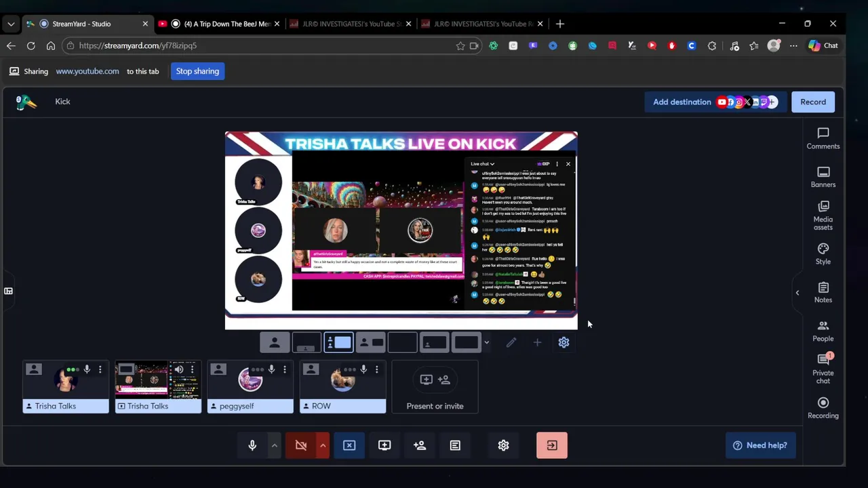Click the present/share screen icon in bottom toolbar
This screenshot has width=868, height=488.
[x=384, y=445]
